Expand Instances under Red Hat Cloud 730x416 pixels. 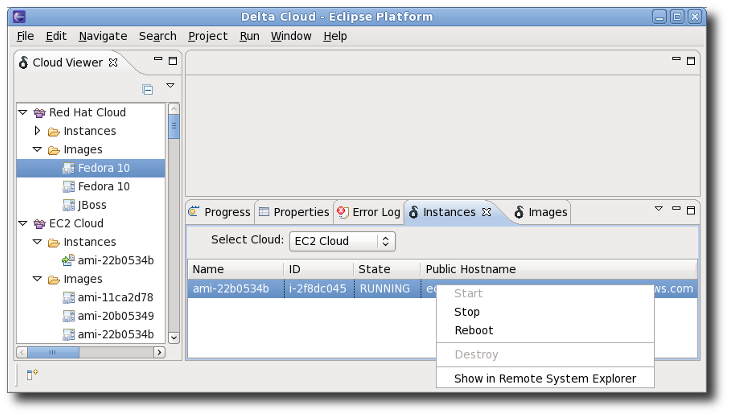[x=38, y=131]
